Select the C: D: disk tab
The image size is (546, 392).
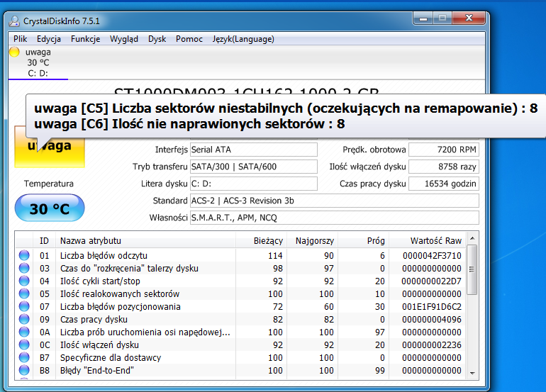tap(38, 62)
